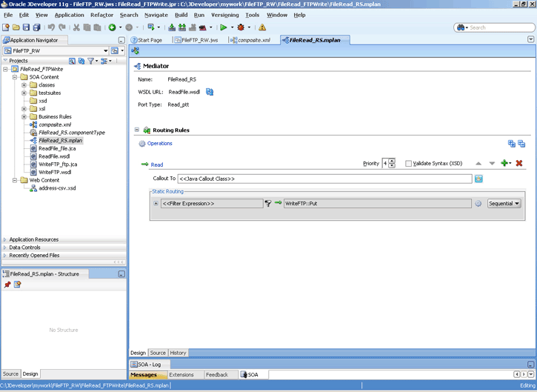Click the New file toolbar icon
Viewport: 537px width, 392px height.
point(6,27)
